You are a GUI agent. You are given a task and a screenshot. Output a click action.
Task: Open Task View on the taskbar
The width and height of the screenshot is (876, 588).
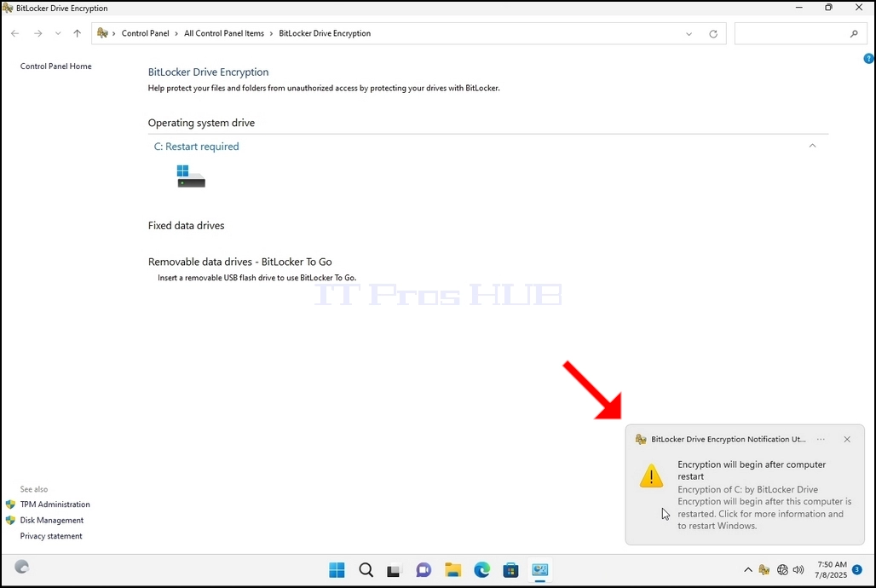tap(395, 571)
